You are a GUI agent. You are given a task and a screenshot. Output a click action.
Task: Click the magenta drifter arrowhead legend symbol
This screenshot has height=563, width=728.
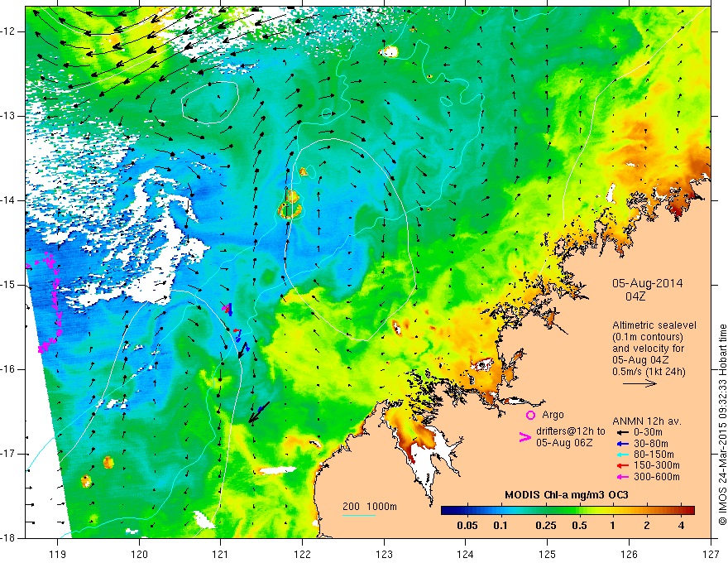tap(524, 436)
